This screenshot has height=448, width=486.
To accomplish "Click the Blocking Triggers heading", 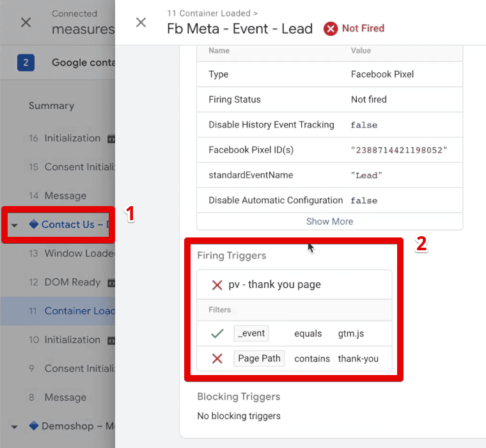I will 239,397.
